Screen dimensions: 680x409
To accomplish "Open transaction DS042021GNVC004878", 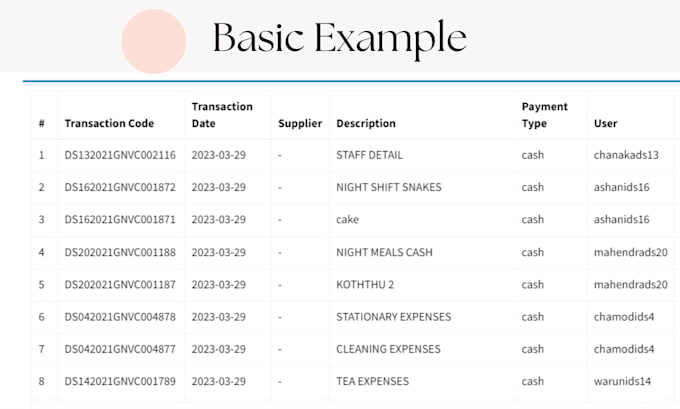I will point(120,317).
